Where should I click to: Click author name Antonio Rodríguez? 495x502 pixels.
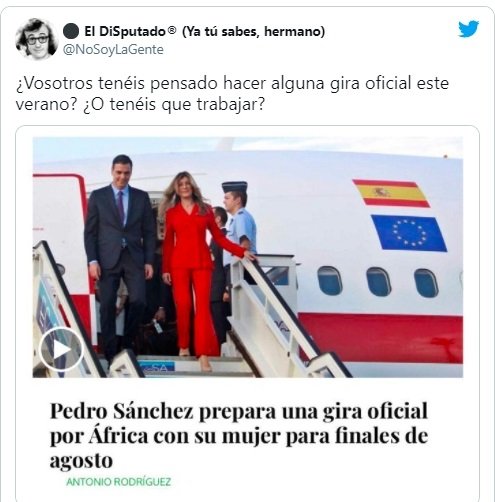point(119,482)
